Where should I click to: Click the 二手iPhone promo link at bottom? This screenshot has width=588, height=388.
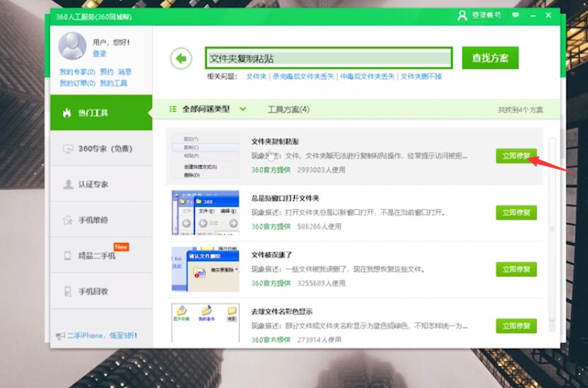(102, 336)
